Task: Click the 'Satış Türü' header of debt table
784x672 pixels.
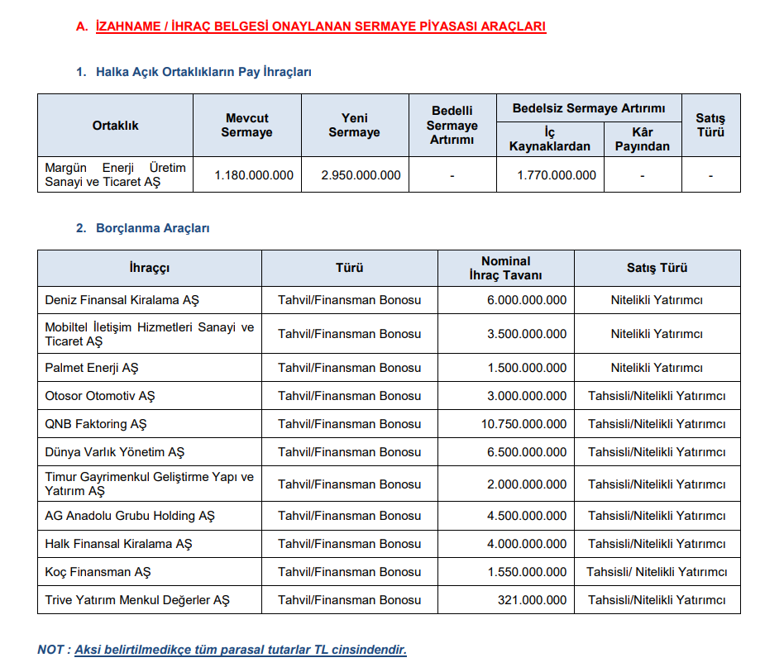Action: pyautogui.click(x=657, y=268)
